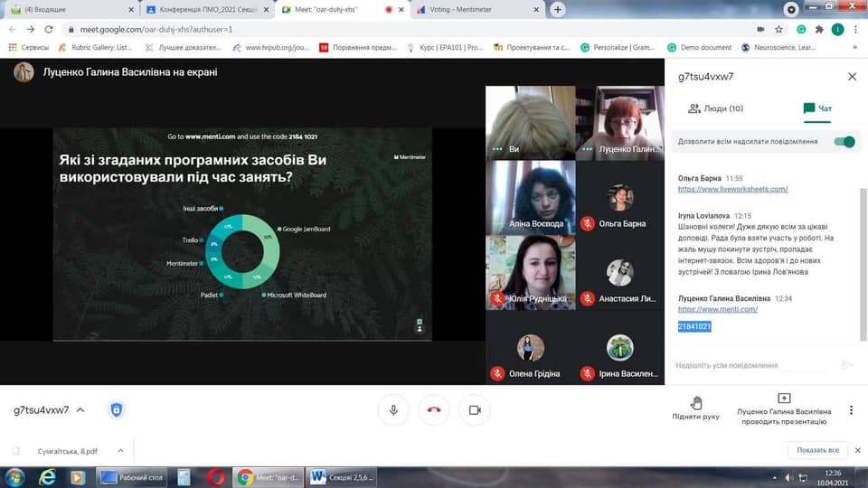Expand options for the downloaded pdf
Viewport: 868px width, 488px height.
coord(120,451)
